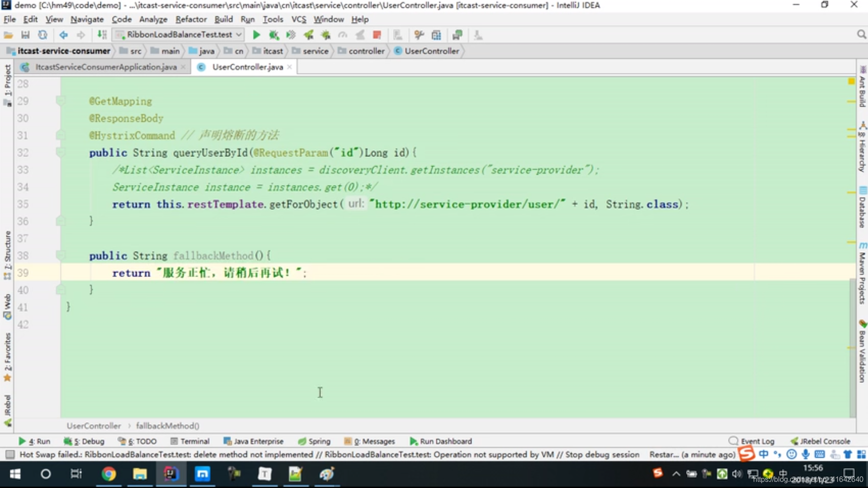Open the Ant Build side panel

pos(863,87)
